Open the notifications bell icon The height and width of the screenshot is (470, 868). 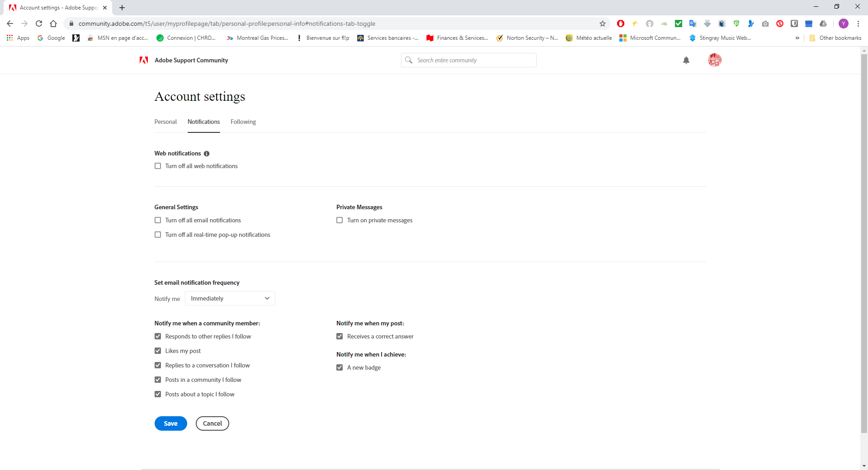(x=686, y=60)
